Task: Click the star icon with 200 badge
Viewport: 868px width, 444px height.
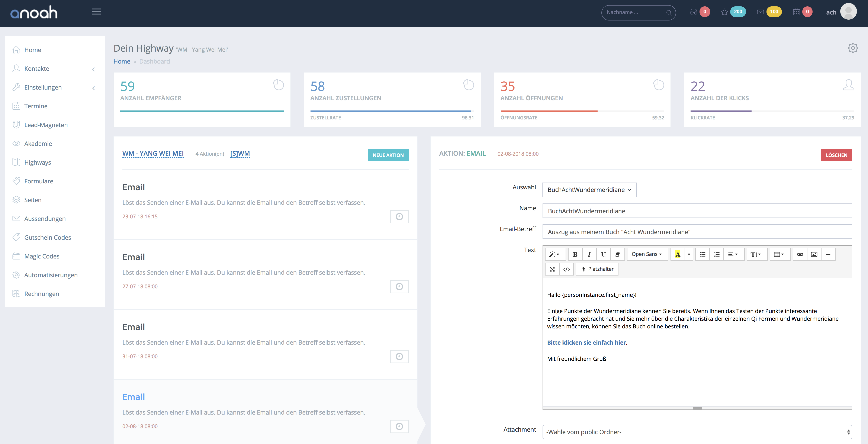Action: (x=724, y=12)
